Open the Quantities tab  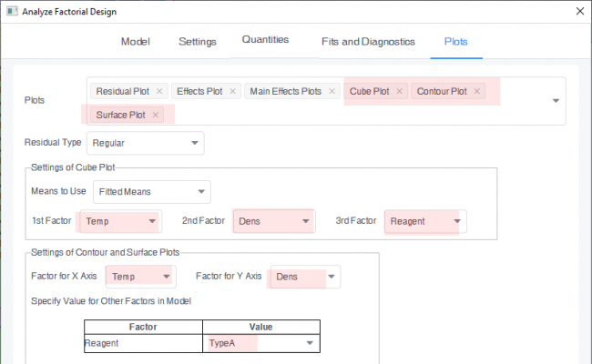(x=265, y=40)
